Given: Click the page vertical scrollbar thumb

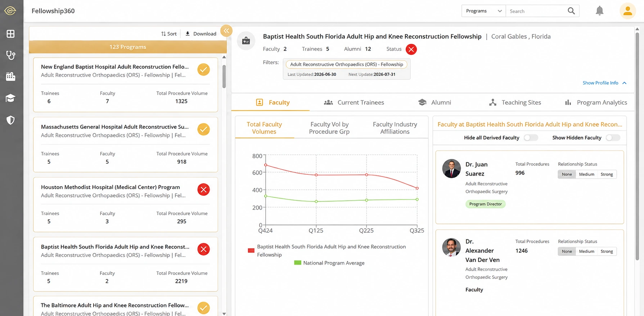Looking at the screenshot, I should (x=637, y=147).
